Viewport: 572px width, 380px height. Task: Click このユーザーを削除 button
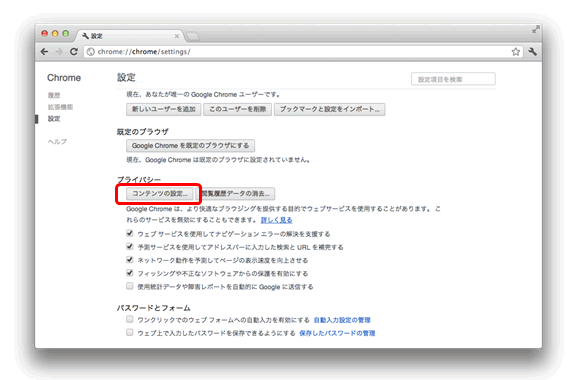237,109
